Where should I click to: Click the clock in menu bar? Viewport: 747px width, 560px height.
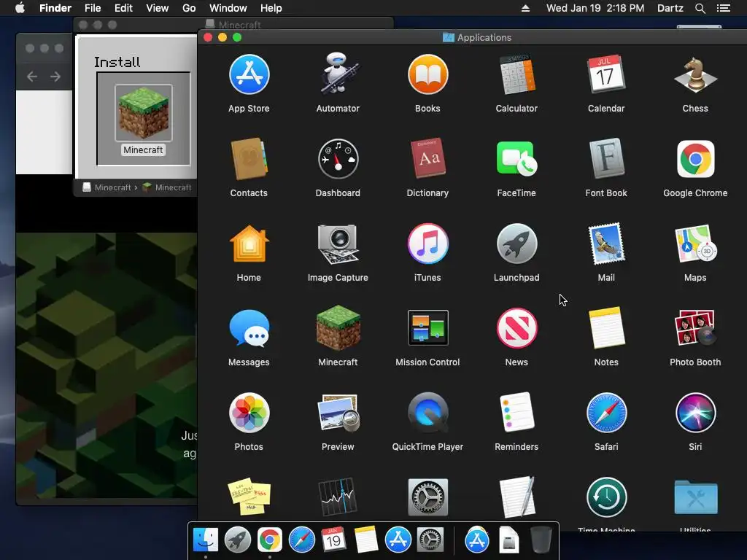(595, 8)
